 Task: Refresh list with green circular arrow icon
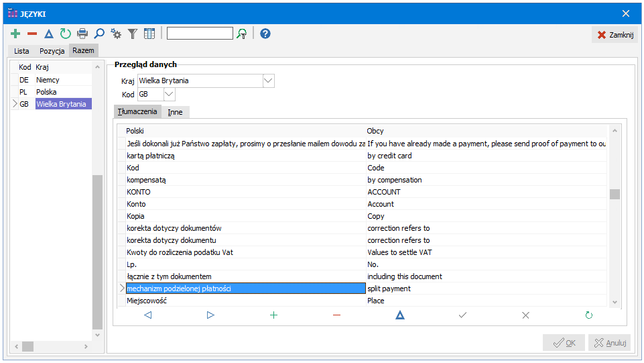[65, 34]
